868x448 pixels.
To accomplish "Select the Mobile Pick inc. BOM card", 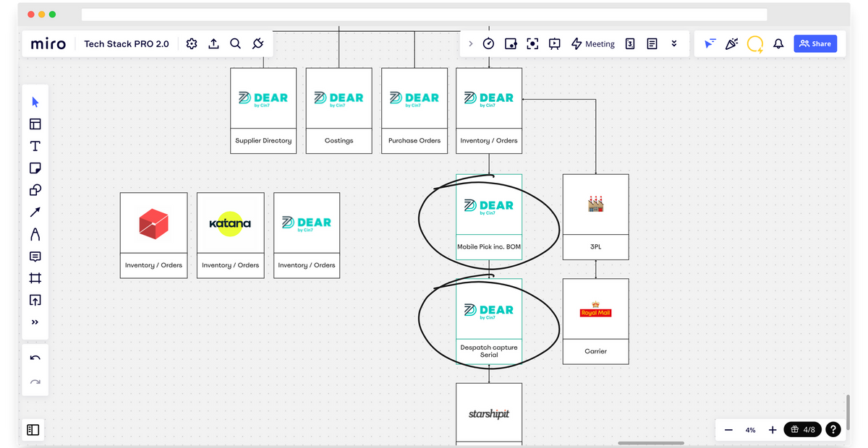I will click(x=489, y=217).
